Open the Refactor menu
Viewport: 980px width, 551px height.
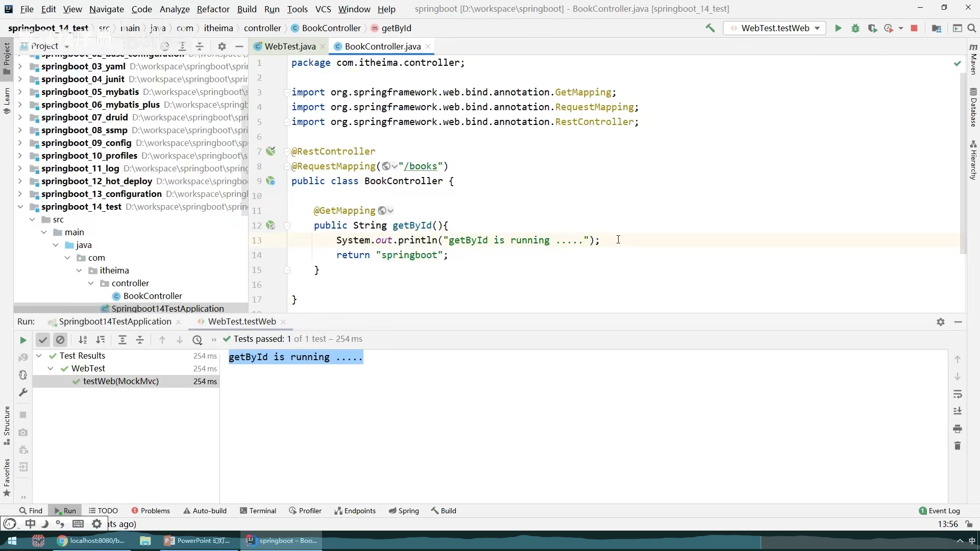coord(213,9)
